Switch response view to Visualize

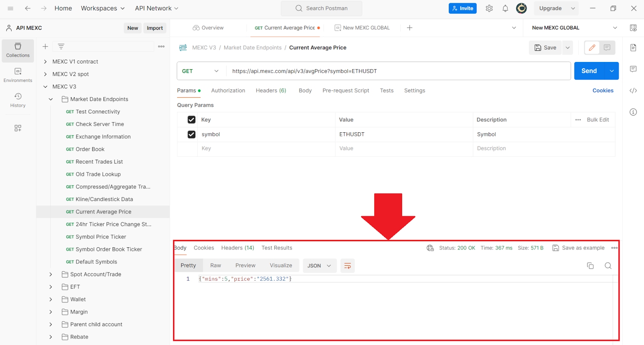point(281,265)
